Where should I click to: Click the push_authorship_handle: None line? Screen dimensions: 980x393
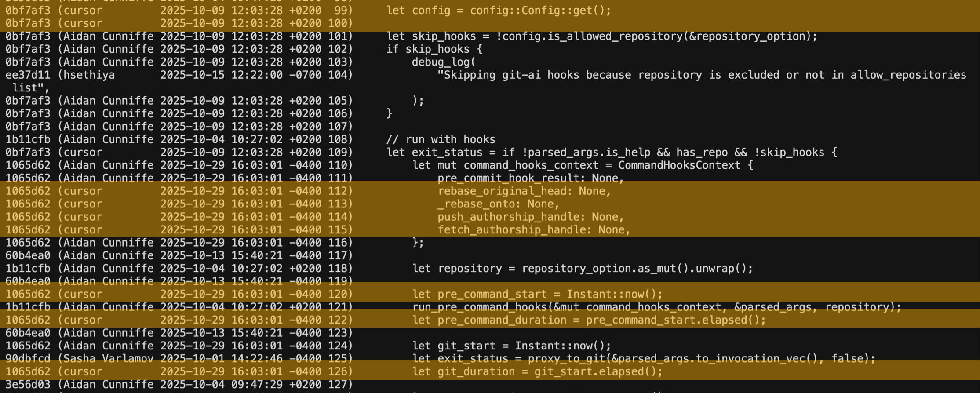coord(531,217)
